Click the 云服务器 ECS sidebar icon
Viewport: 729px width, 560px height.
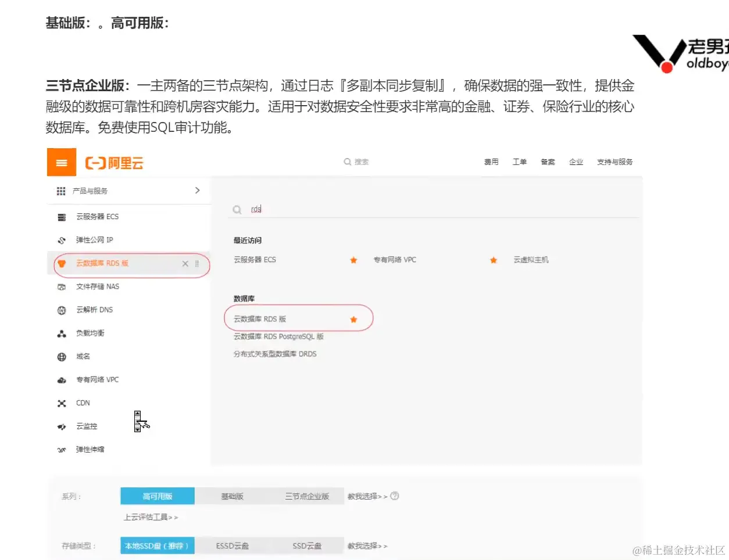pos(62,217)
